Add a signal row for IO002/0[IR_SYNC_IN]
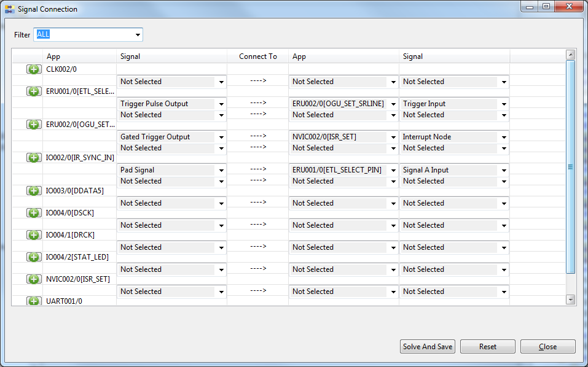This screenshot has height=367, width=588. click(34, 158)
